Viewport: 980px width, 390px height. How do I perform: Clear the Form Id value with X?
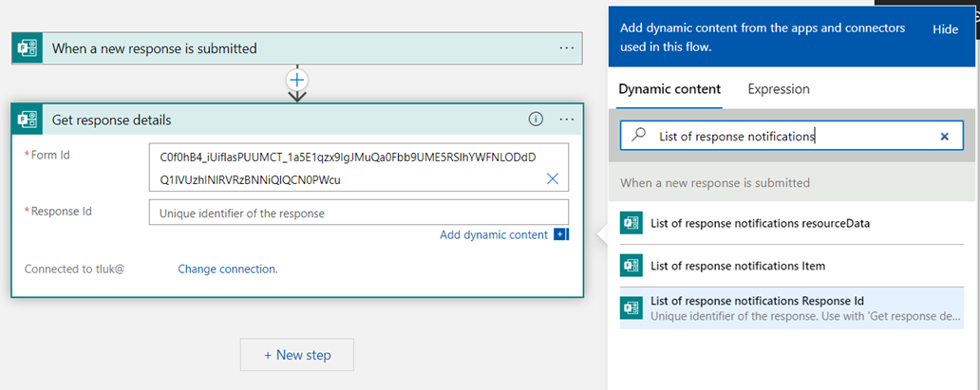[x=553, y=178]
